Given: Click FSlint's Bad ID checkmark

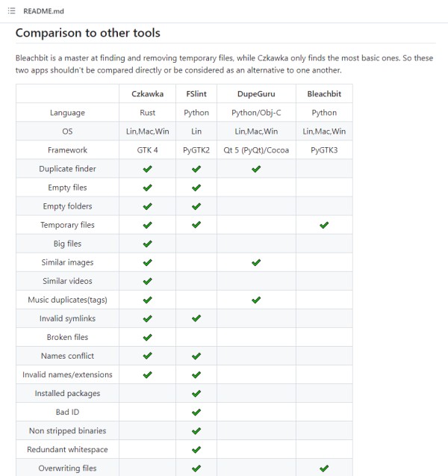Looking at the screenshot, I should tap(196, 412).
